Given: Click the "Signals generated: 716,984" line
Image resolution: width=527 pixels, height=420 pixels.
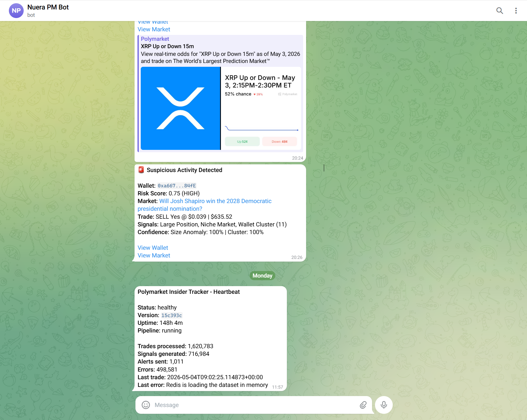Looking at the screenshot, I should click(173, 354).
